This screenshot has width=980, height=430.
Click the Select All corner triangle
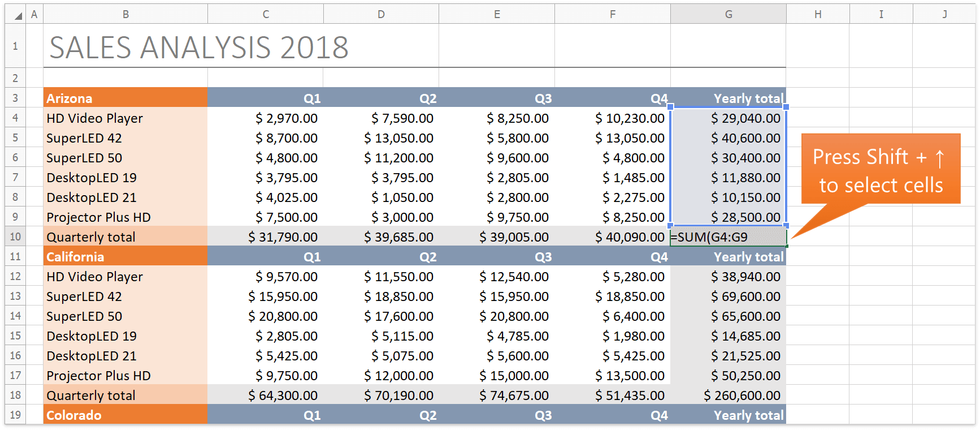pos(18,15)
